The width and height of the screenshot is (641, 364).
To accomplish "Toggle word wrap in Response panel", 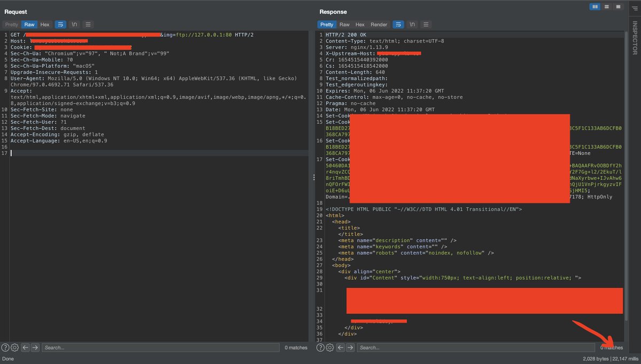I will 398,25.
